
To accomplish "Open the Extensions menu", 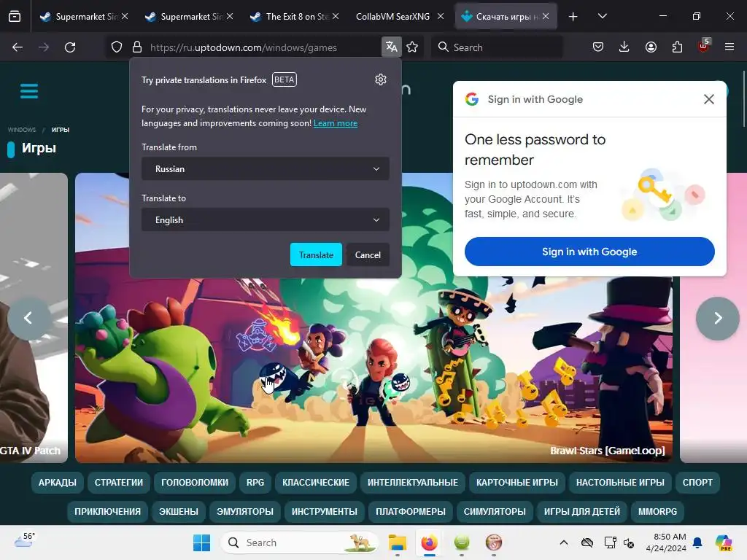I will click(677, 47).
